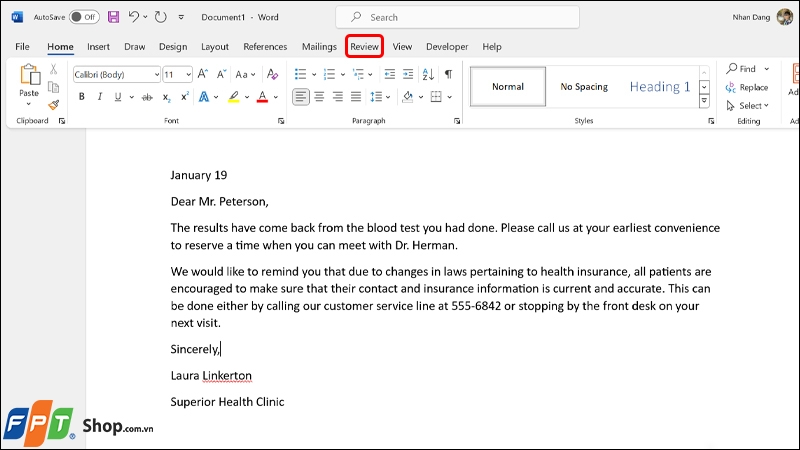Apply the Heading 1 style
Image resolution: width=800 pixels, height=450 pixels.
coord(660,87)
